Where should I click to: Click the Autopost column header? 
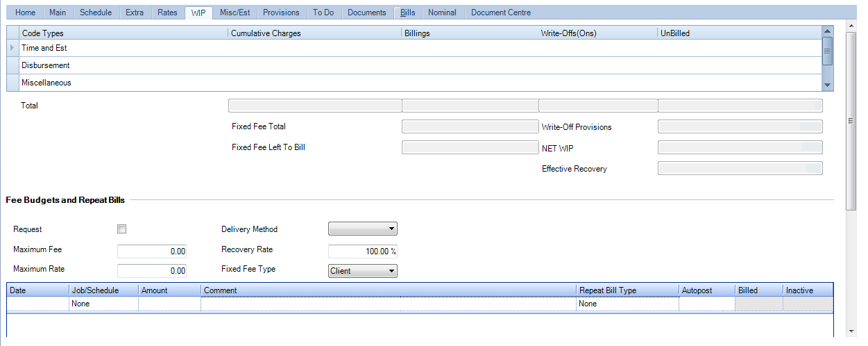[706, 290]
